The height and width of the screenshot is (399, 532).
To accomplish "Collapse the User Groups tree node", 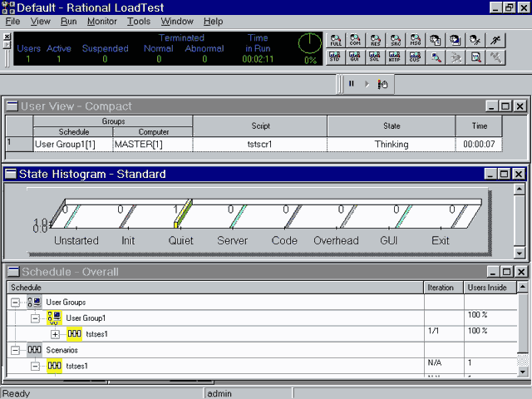I will pos(15,302).
